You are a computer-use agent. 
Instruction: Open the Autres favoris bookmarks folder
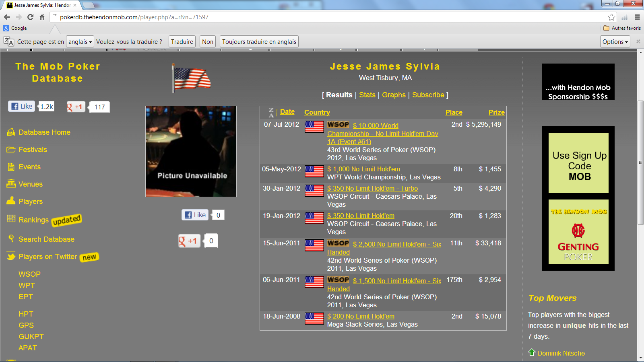pyautogui.click(x=622, y=28)
